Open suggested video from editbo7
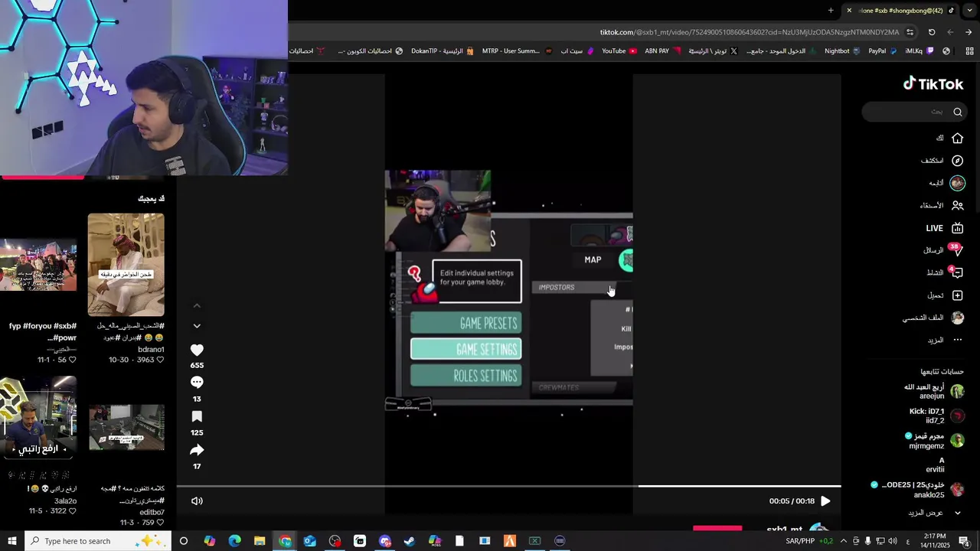This screenshot has height=551, width=980. click(126, 427)
